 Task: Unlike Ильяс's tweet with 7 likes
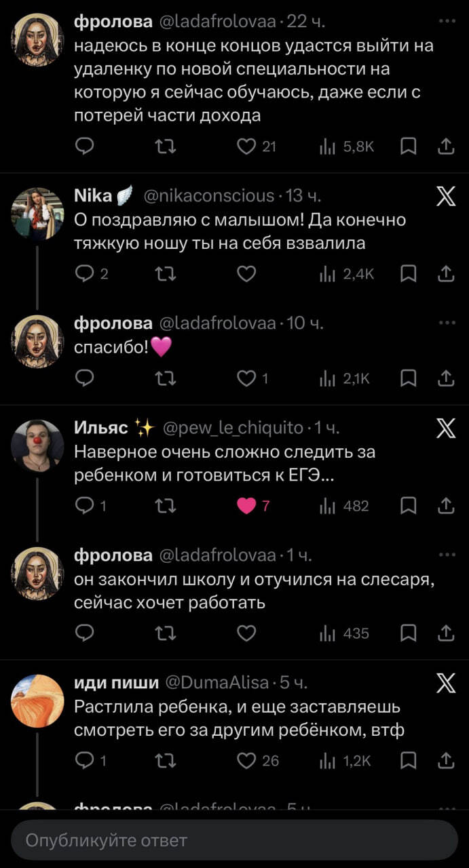tap(246, 506)
